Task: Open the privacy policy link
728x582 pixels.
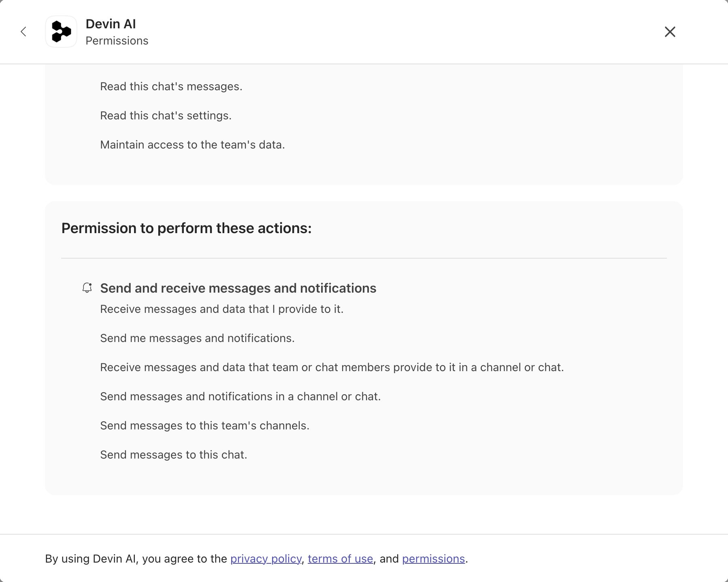Action: [x=266, y=559]
